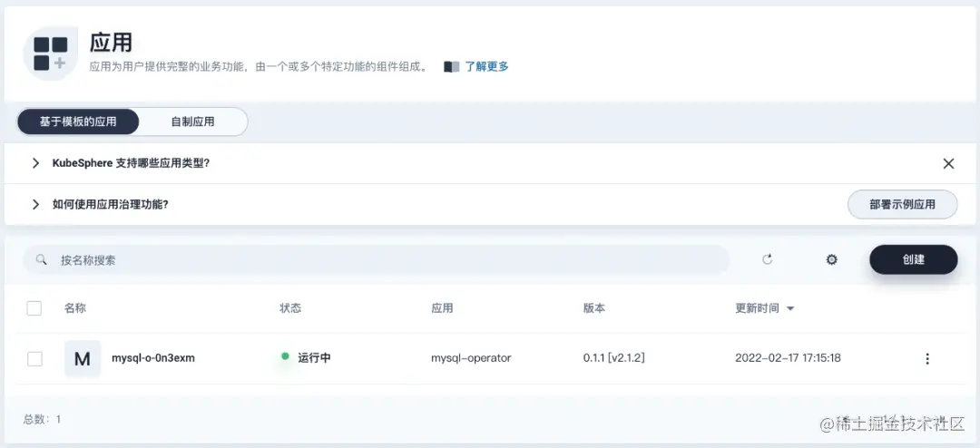Click version 0.1.1 [v2.1.2] cell

pyautogui.click(x=613, y=358)
